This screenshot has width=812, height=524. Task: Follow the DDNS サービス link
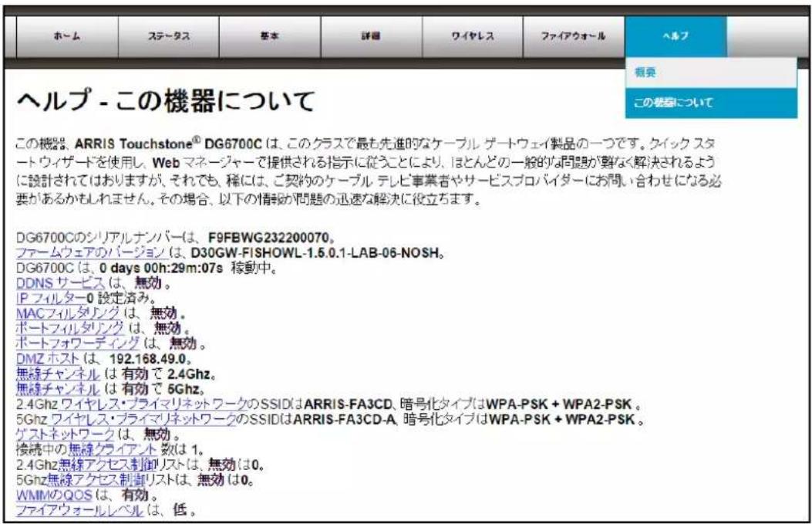[x=60, y=283]
